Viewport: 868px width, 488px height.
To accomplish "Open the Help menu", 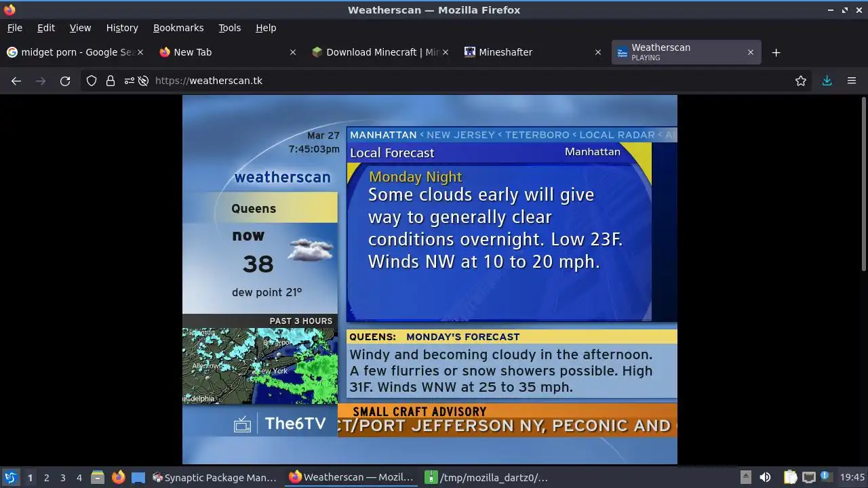I will pyautogui.click(x=266, y=28).
